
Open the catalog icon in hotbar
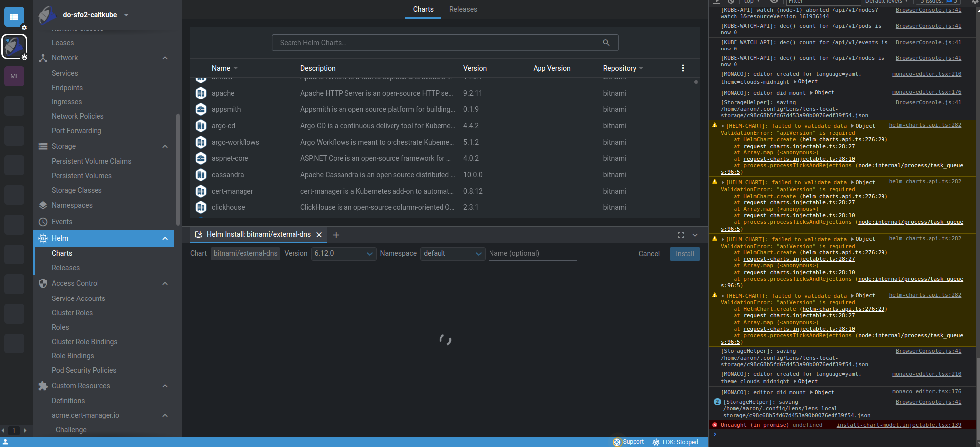pos(14,17)
